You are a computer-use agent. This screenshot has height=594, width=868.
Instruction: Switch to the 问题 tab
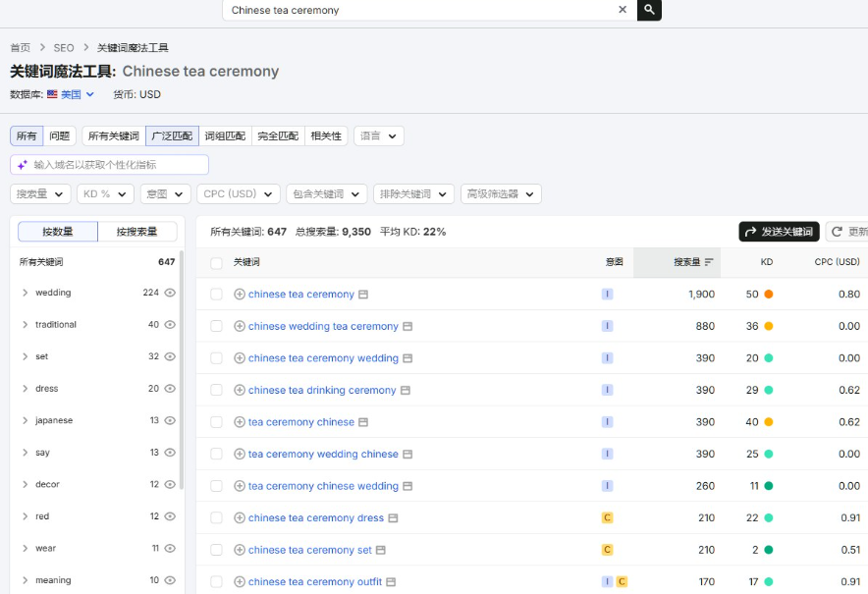[59, 136]
